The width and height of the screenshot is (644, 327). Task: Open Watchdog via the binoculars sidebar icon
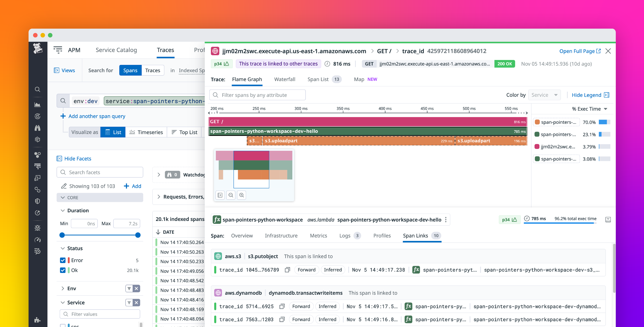(37, 128)
